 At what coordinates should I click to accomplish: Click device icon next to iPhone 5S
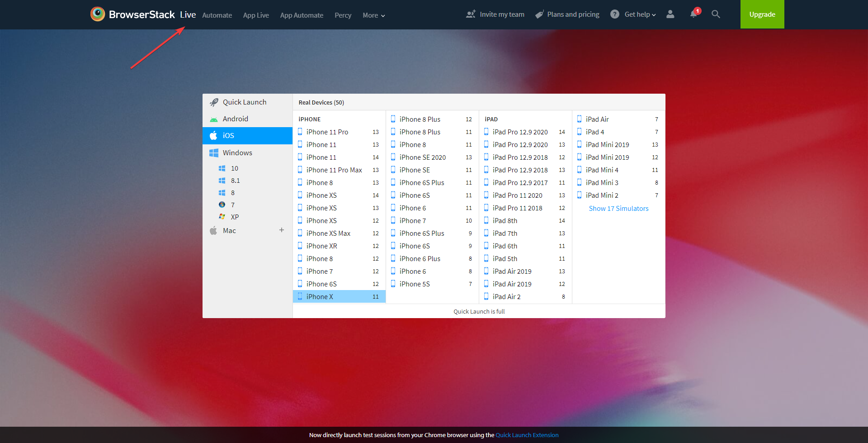click(x=393, y=284)
